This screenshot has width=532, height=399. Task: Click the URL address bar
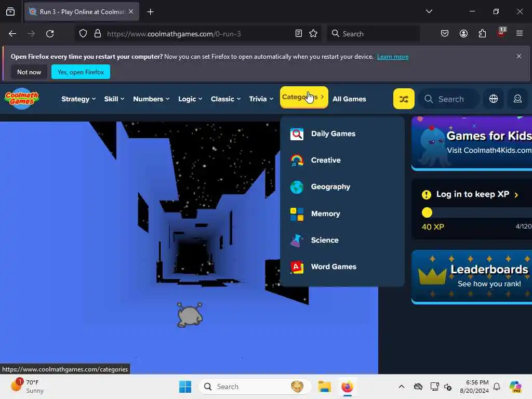(197, 34)
